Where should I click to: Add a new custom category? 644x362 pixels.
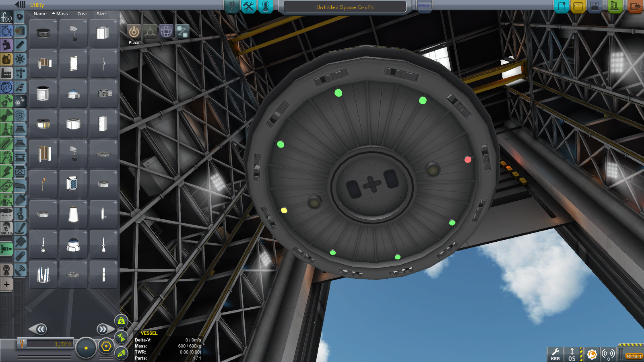pyautogui.click(x=6, y=284)
